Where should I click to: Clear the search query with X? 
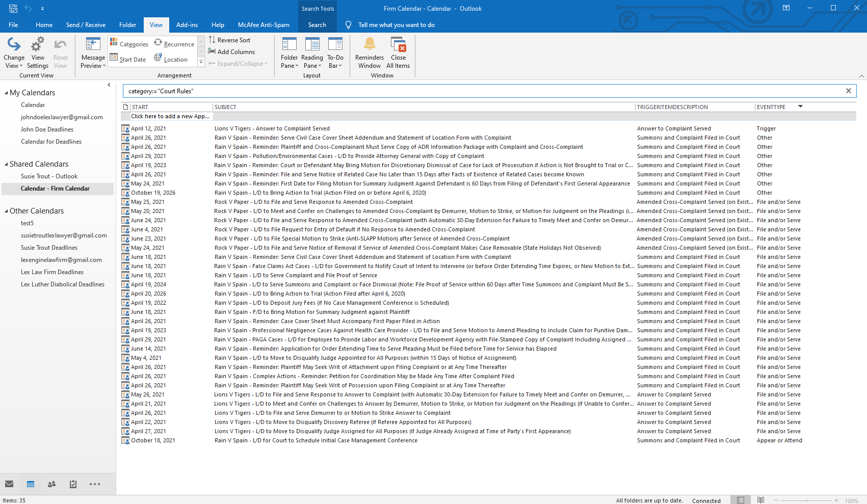pyautogui.click(x=849, y=91)
